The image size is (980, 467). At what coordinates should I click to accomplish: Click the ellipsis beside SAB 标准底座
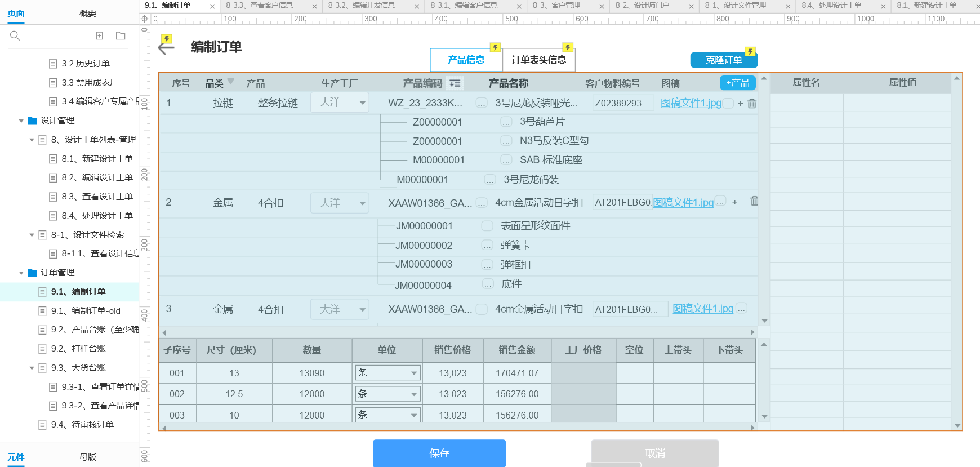[506, 161]
